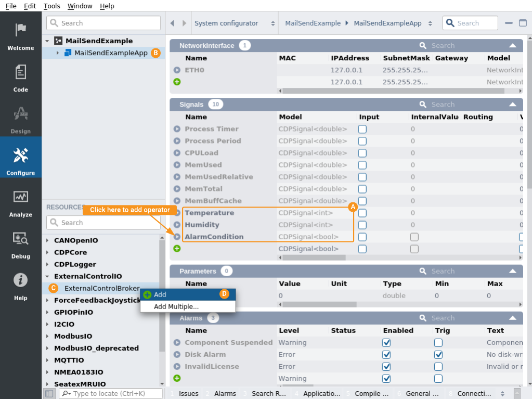Collapse the ExternalControlIO resource group
The width and height of the screenshot is (532, 399).
point(47,276)
